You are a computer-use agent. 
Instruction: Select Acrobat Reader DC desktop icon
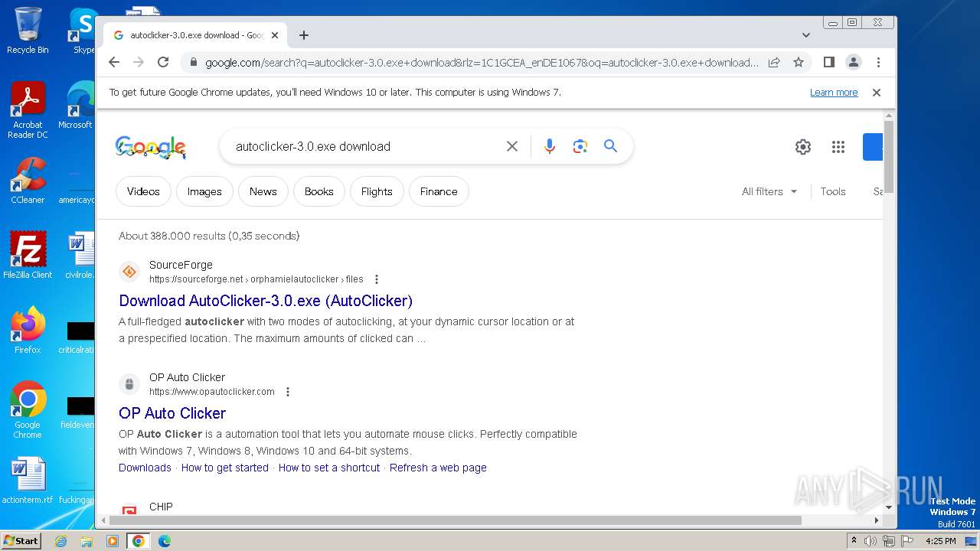(28, 111)
